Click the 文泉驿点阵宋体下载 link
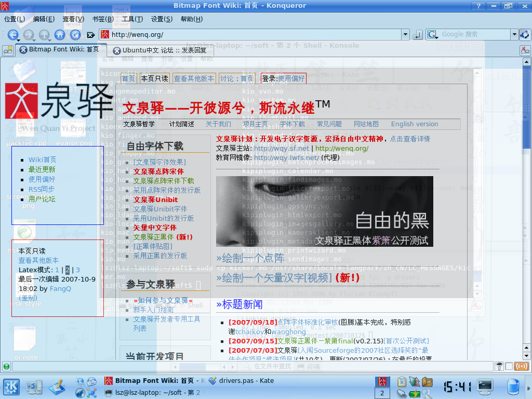532x399 pixels. pyautogui.click(x=164, y=181)
